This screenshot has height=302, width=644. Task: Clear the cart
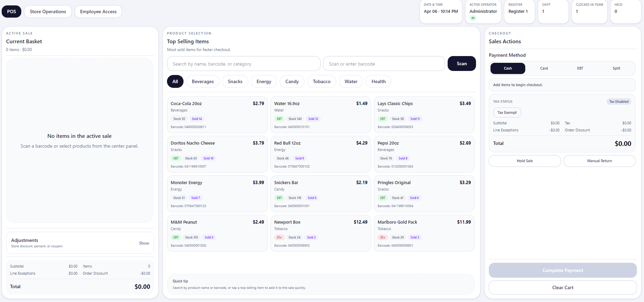[562, 287]
